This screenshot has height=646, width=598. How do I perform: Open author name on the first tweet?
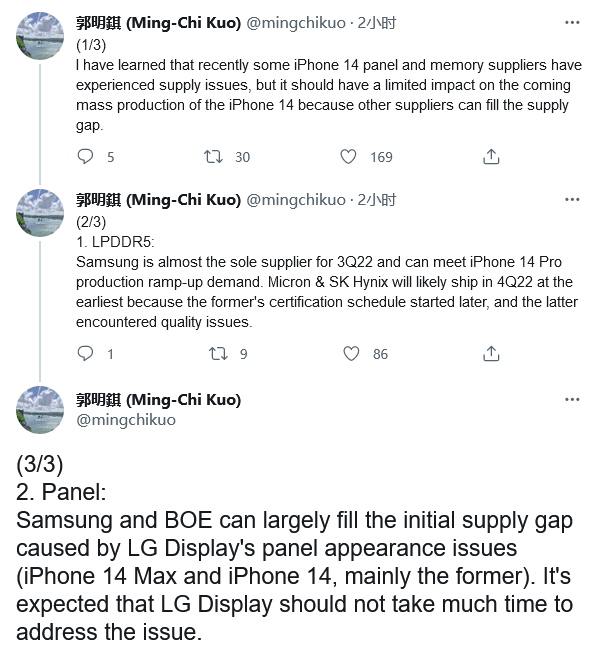pyautogui.click(x=158, y=23)
